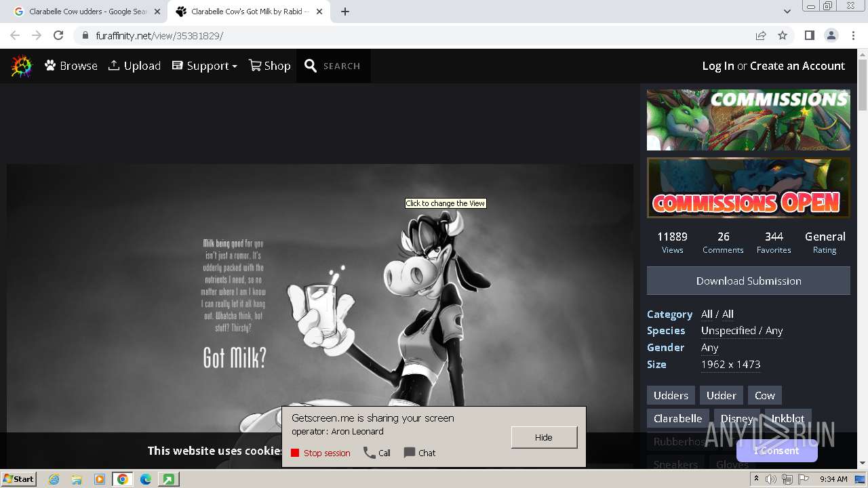
Task: Open a new browser tab
Action: point(345,12)
